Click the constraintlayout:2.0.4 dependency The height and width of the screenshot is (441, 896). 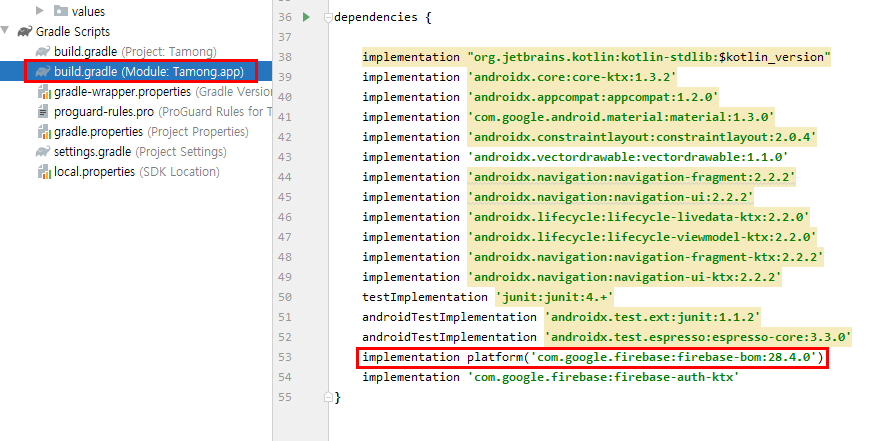point(642,137)
